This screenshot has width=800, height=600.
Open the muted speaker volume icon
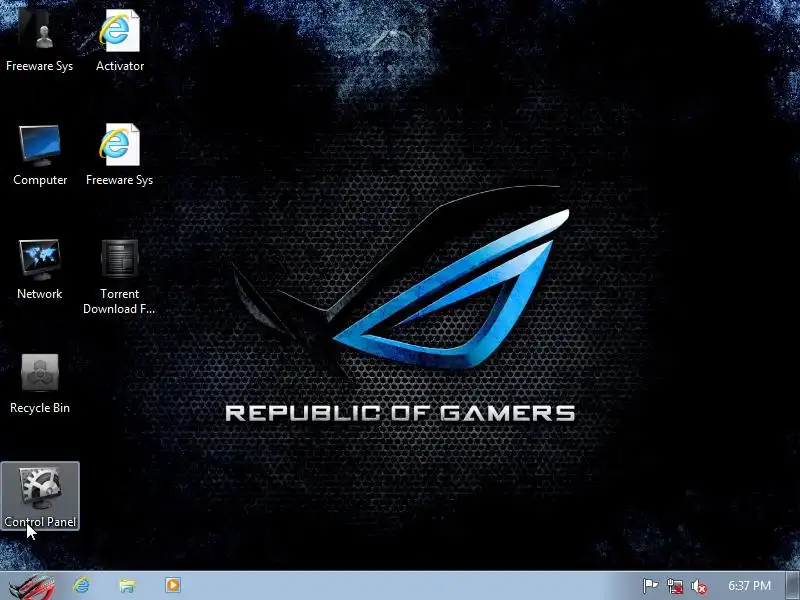[x=698, y=586]
